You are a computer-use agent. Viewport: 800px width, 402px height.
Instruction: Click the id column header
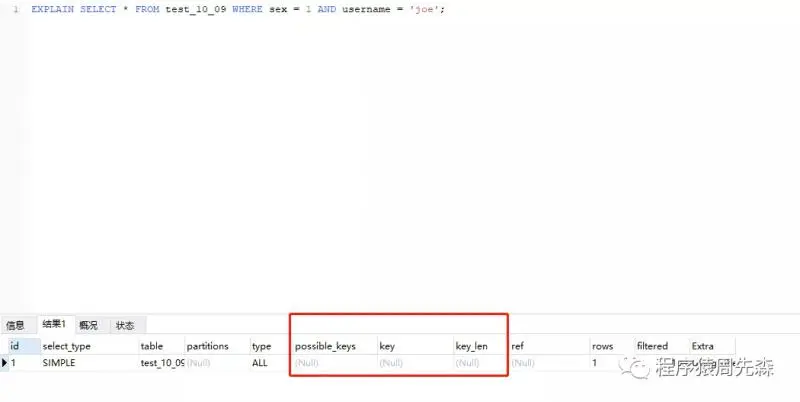(x=24, y=346)
